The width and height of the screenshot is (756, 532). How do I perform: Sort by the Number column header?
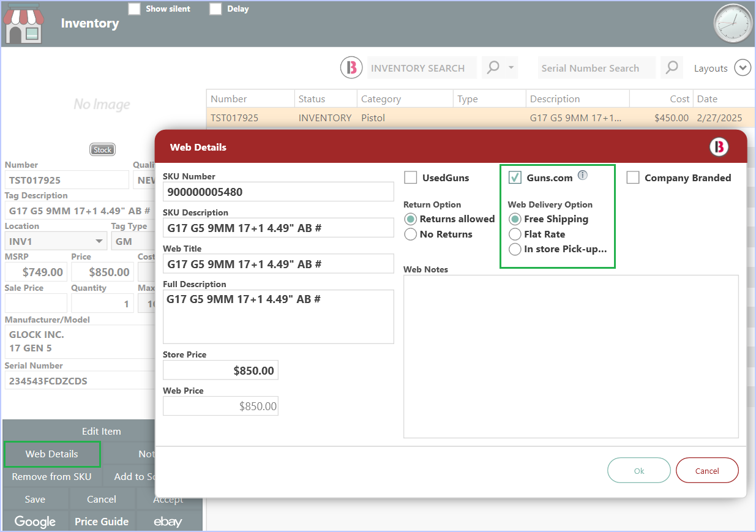pyautogui.click(x=250, y=99)
